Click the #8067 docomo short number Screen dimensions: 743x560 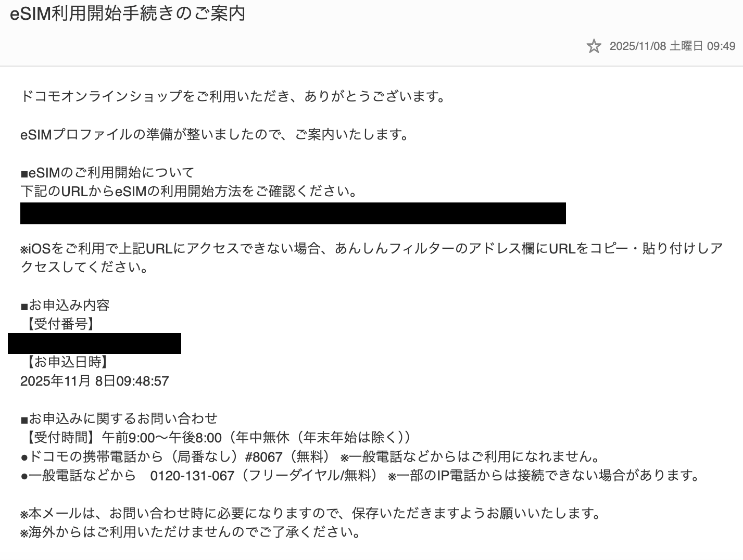tap(263, 457)
